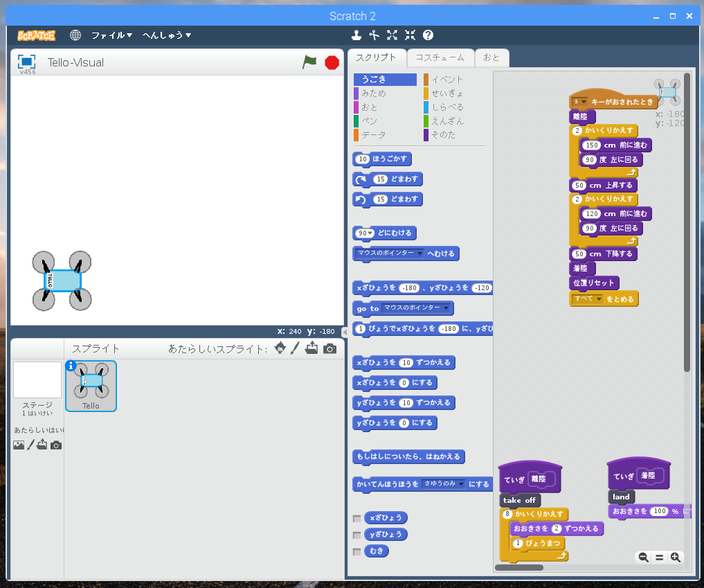Click the Tello drone on stage
This screenshot has height=588, width=704.
point(62,280)
